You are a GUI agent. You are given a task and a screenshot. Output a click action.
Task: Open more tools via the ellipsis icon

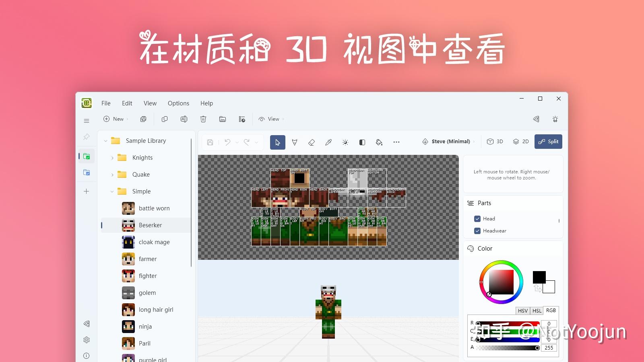coord(396,142)
